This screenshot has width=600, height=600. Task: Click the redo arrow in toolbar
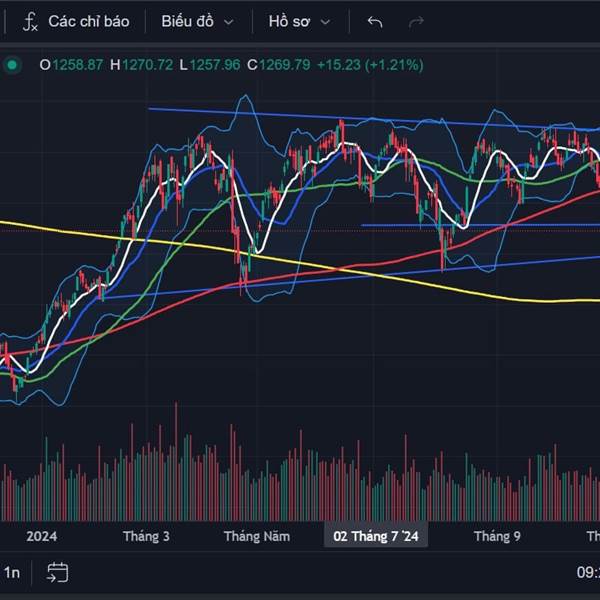tap(417, 21)
